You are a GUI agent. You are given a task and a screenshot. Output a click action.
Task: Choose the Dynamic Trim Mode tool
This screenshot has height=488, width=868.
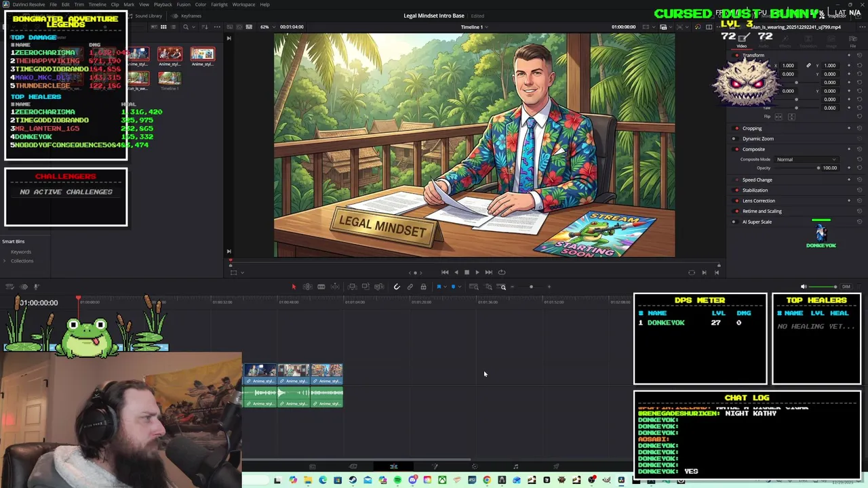(321, 287)
